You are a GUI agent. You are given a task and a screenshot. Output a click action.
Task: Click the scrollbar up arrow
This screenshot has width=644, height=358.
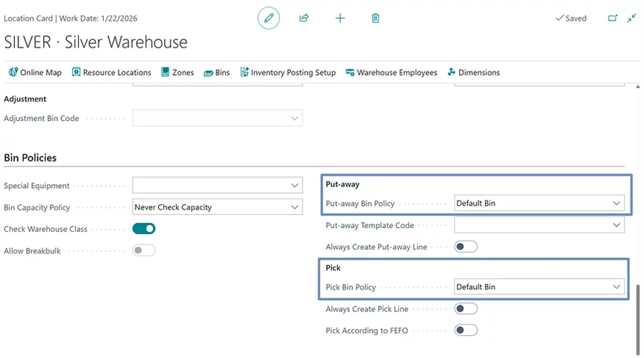point(638,87)
